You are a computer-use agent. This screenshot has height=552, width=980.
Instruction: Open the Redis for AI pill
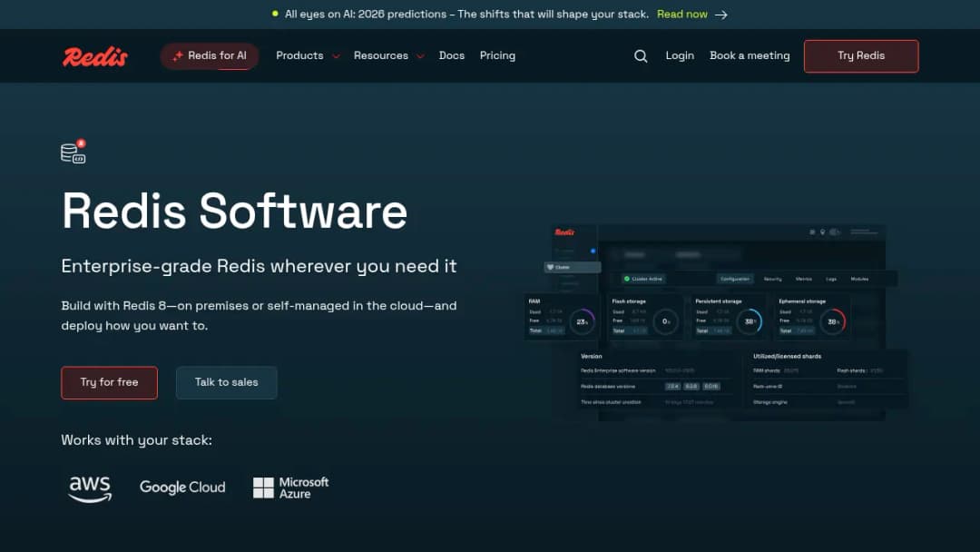(x=210, y=56)
